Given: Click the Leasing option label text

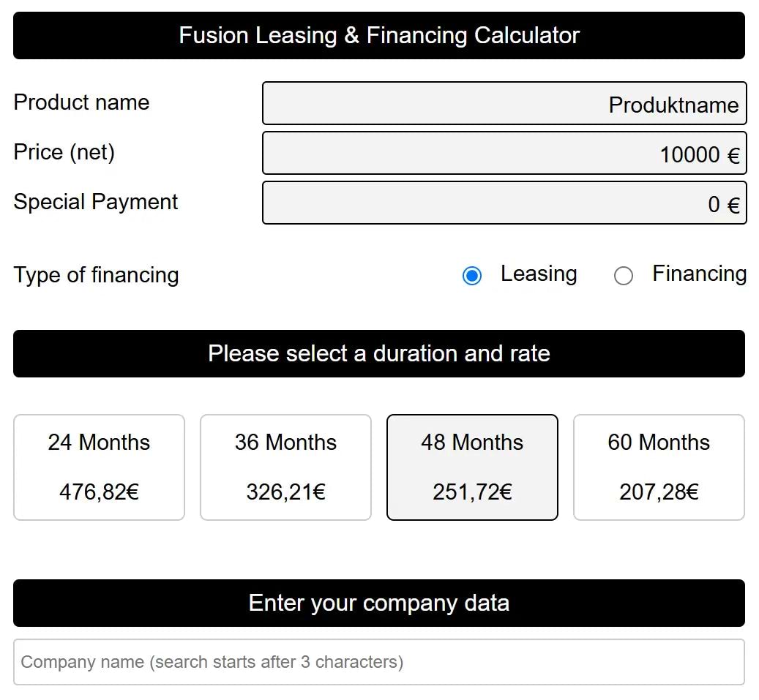Looking at the screenshot, I should coord(539,274).
